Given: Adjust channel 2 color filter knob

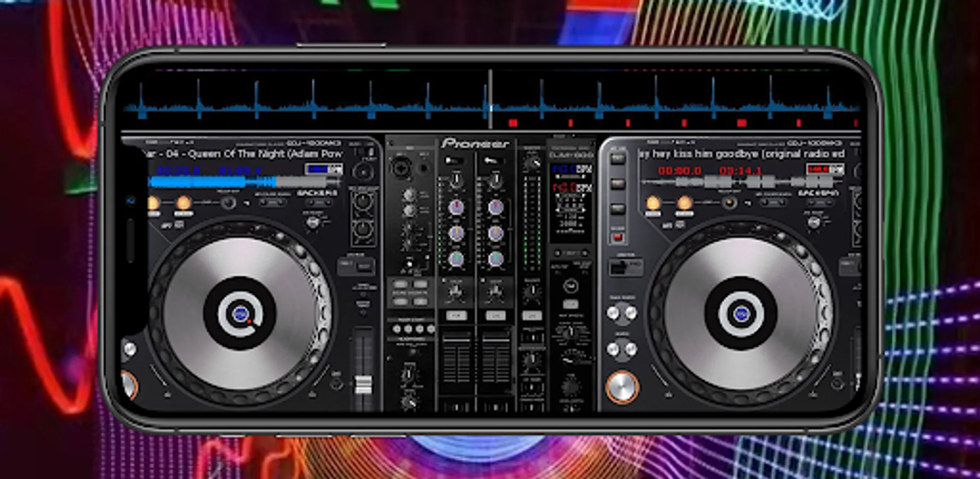Looking at the screenshot, I should pos(495,291).
